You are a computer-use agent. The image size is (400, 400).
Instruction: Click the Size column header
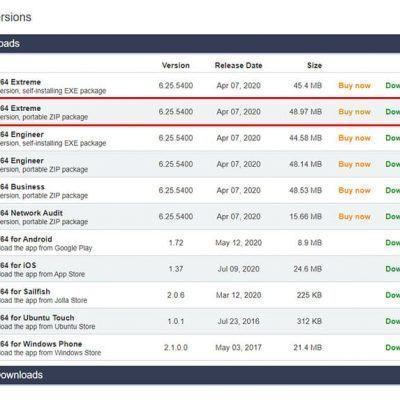click(x=314, y=65)
